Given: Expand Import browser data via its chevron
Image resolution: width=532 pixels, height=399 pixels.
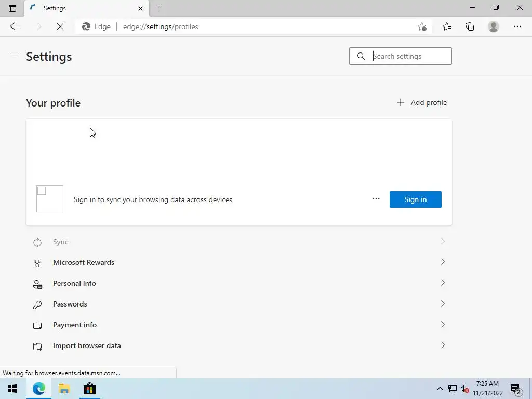Looking at the screenshot, I should tap(443, 345).
